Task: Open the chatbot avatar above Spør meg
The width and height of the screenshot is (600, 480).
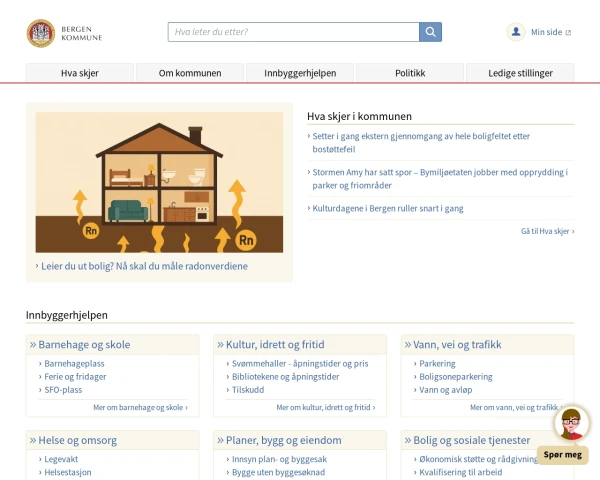Action: pos(572,424)
